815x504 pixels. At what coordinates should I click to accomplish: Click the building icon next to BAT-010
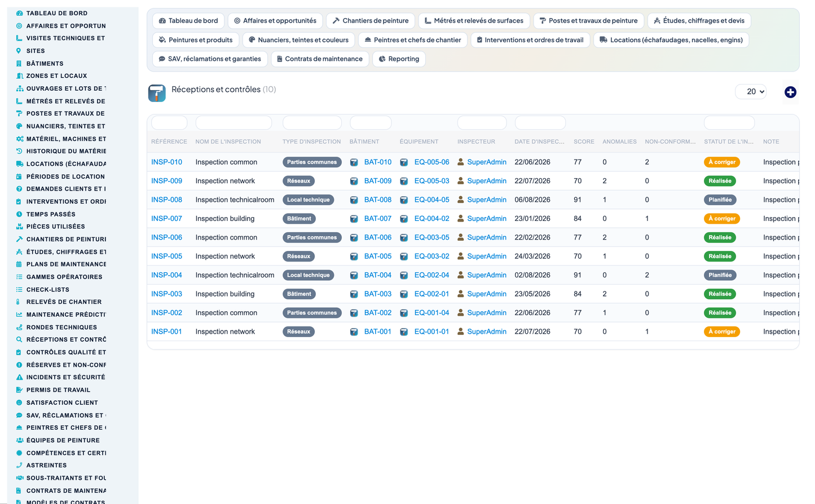tap(354, 162)
